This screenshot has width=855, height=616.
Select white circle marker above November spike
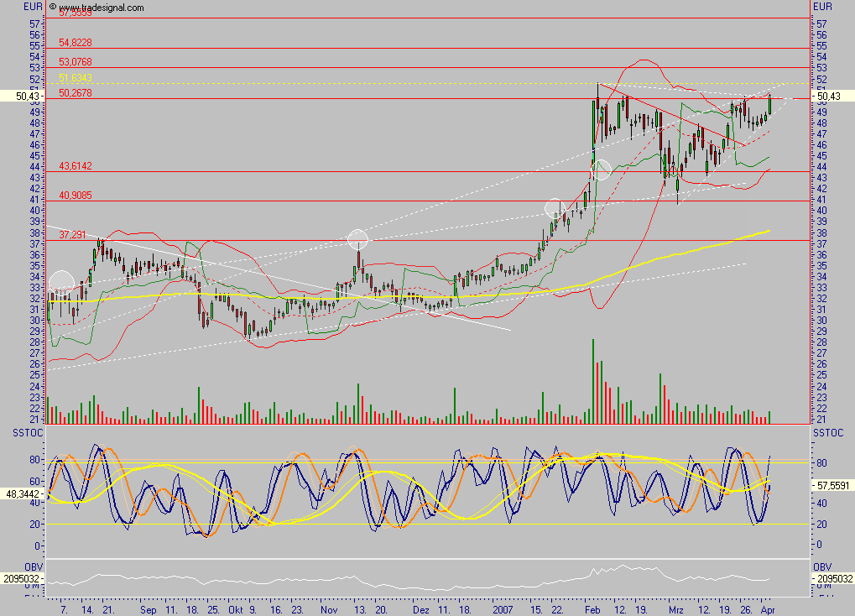(x=357, y=239)
